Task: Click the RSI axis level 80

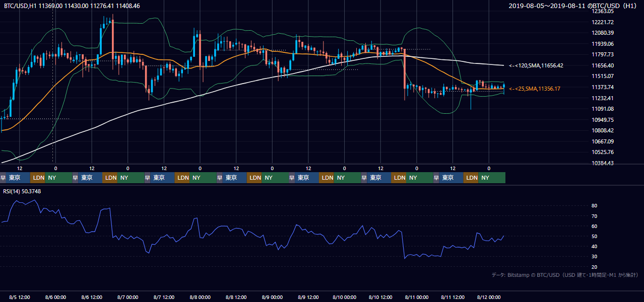Action: pos(595,206)
